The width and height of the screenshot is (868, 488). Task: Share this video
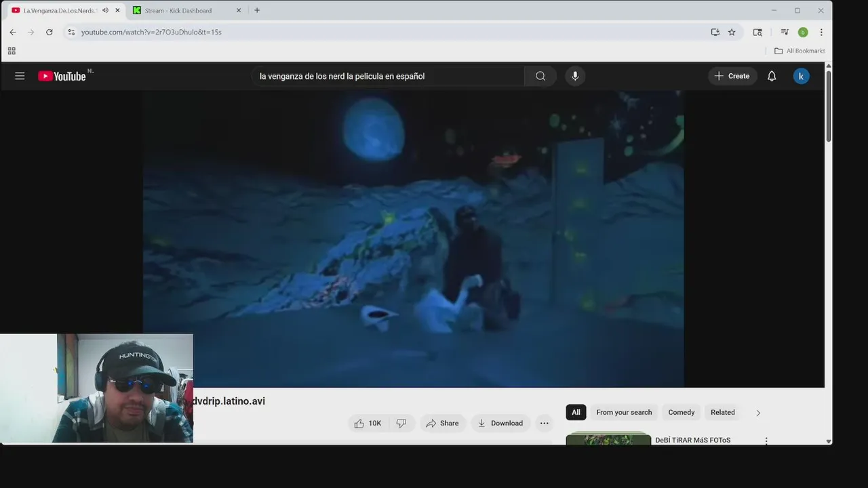[x=442, y=423]
